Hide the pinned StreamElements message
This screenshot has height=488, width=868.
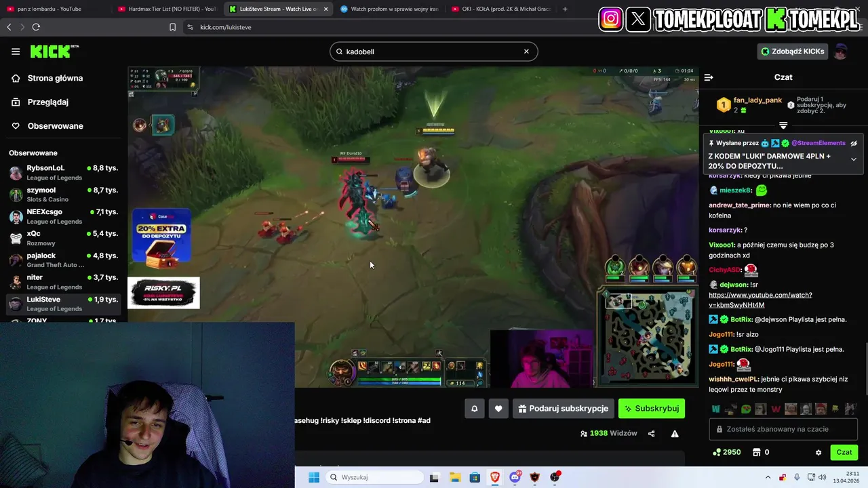tap(854, 143)
